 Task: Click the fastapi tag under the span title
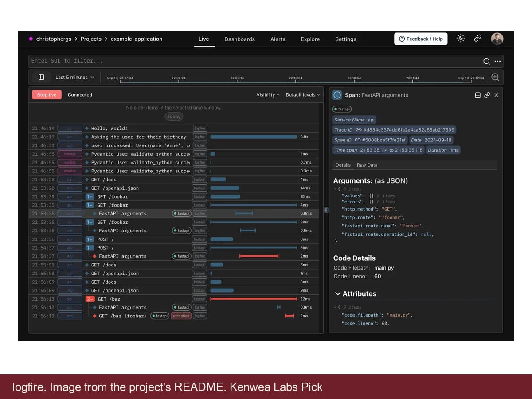point(342,109)
